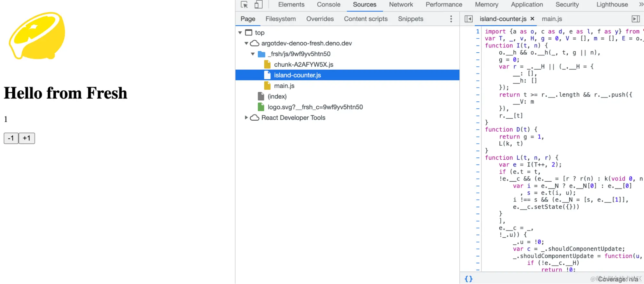Select the top frame window icon
Viewport: 644px width, 284px height.
249,33
